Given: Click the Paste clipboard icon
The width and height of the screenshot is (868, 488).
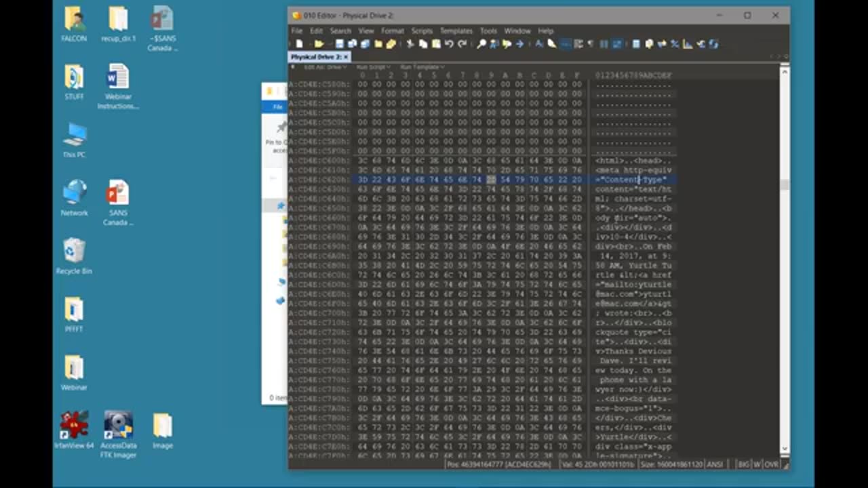Looking at the screenshot, I should point(436,44).
